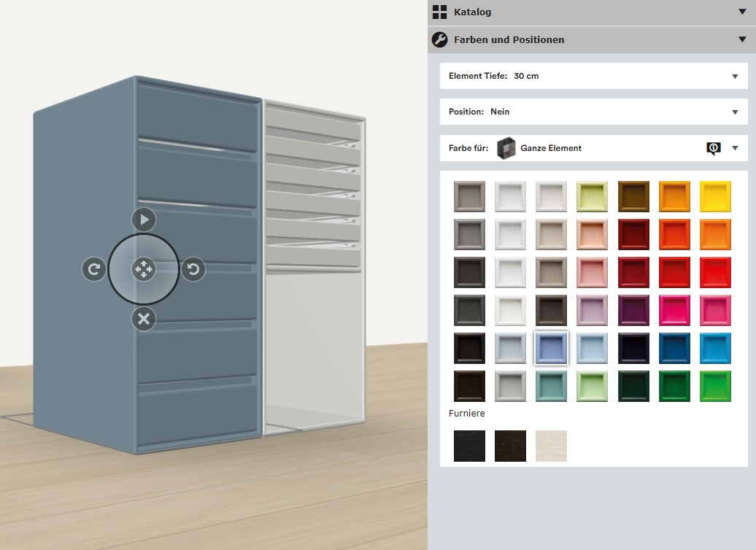756x550 pixels.
Task: Collapse the Farben und Positionen section
Action: (742, 40)
